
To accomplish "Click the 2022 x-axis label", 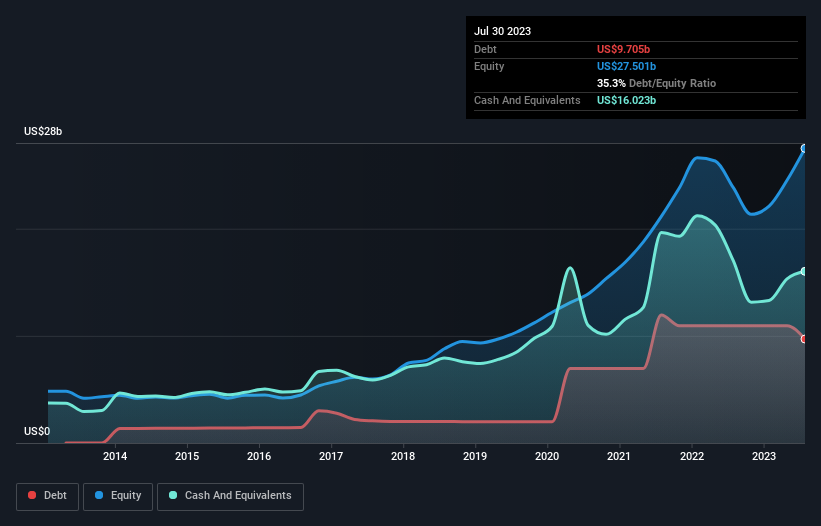I will click(692, 456).
